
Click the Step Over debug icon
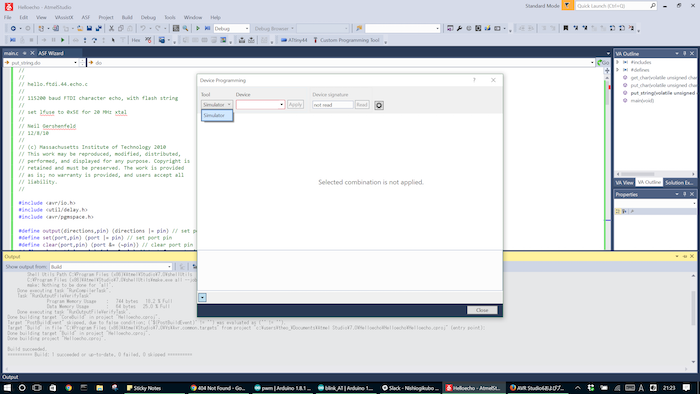(x=94, y=40)
